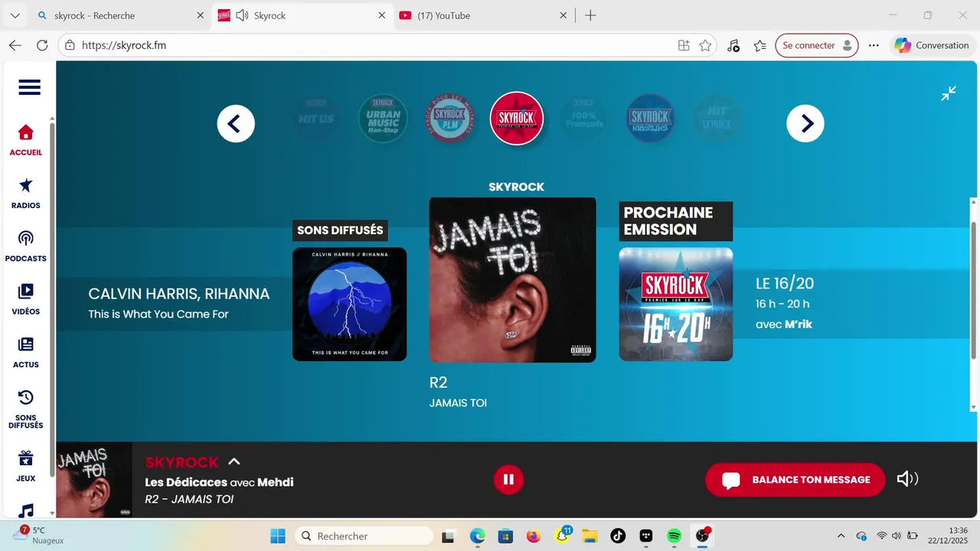Pause the Skyrock live stream

click(508, 480)
